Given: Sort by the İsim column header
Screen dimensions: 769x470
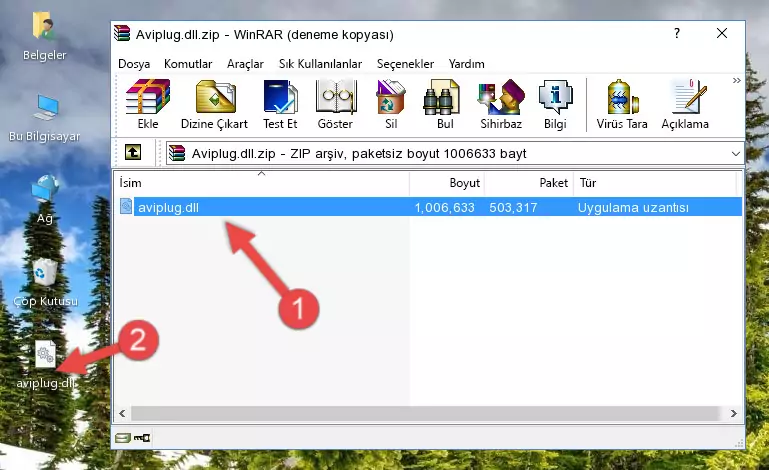Looking at the screenshot, I should click(x=262, y=183).
